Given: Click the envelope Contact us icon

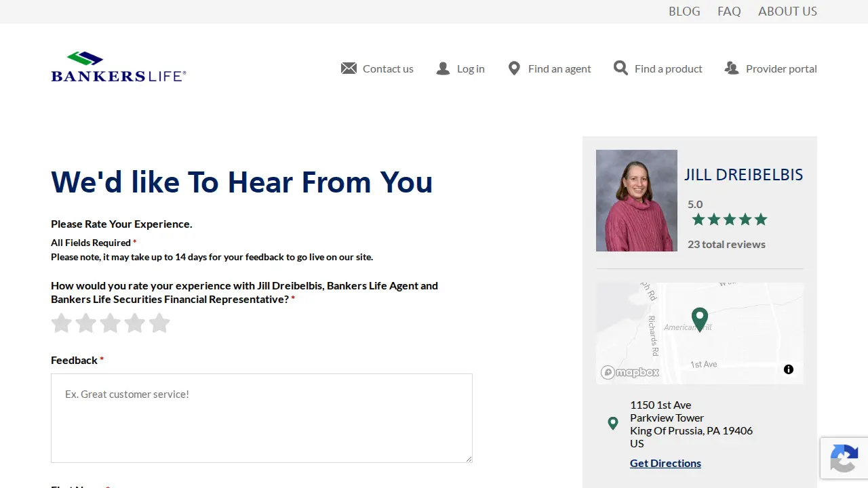Looking at the screenshot, I should point(349,68).
